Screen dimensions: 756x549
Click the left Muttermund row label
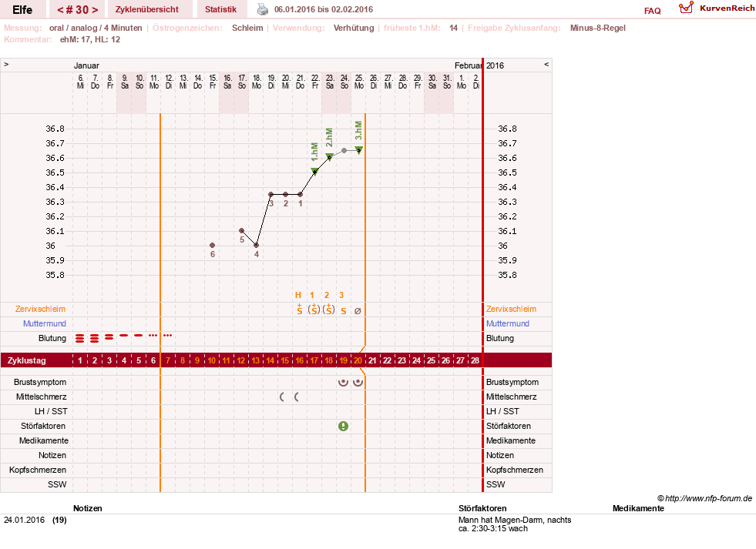(45, 323)
